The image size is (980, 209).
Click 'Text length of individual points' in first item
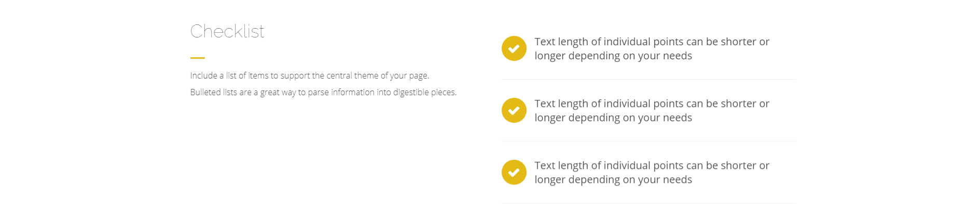(609, 42)
